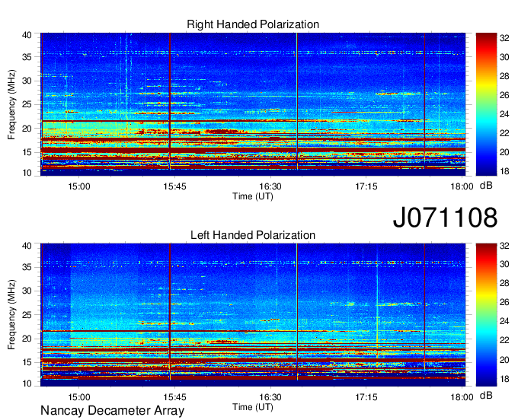Click the 15:45 tick label under bottom plot
Image resolution: width=518 pixels, height=420 pixels.
(x=174, y=397)
